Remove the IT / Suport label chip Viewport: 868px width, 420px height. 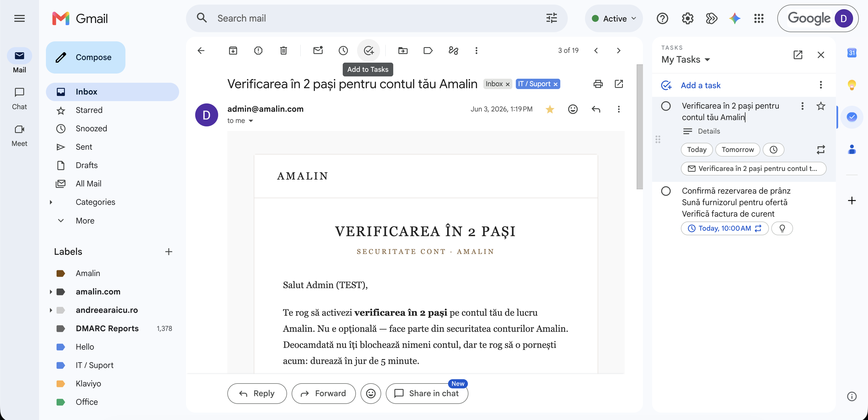(x=555, y=84)
